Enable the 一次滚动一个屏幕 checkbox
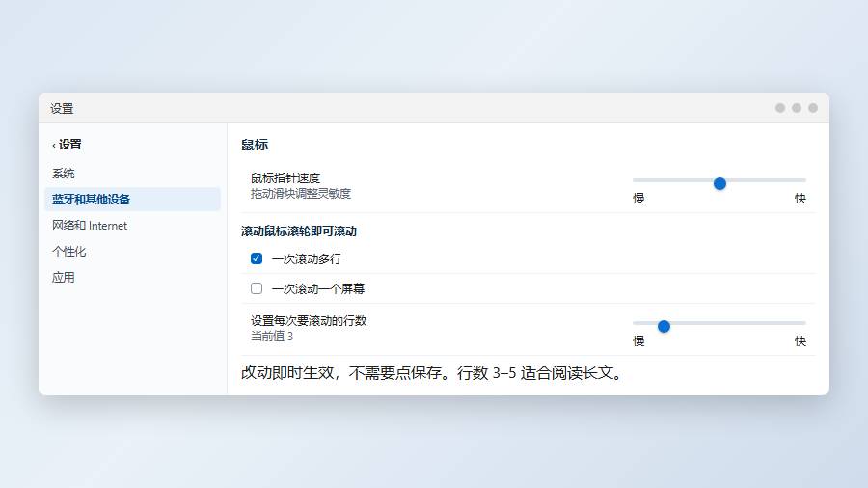Screen dimensions: 868x488 coord(257,288)
